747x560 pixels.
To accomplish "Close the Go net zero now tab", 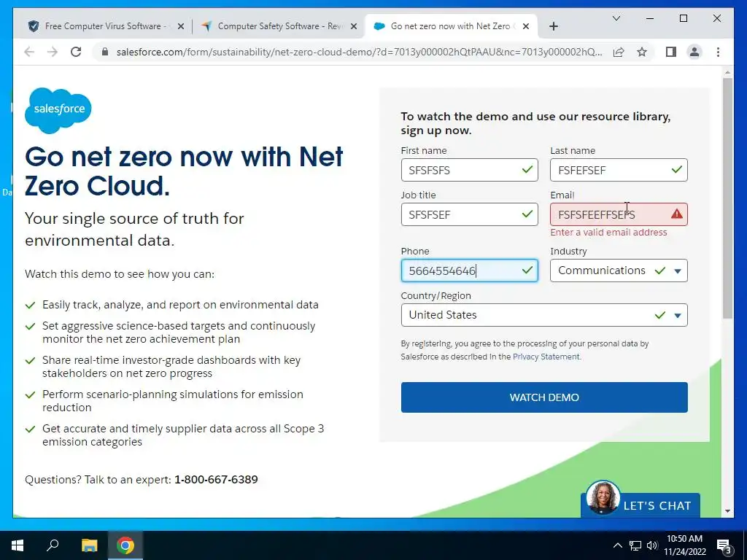I will click(x=525, y=26).
